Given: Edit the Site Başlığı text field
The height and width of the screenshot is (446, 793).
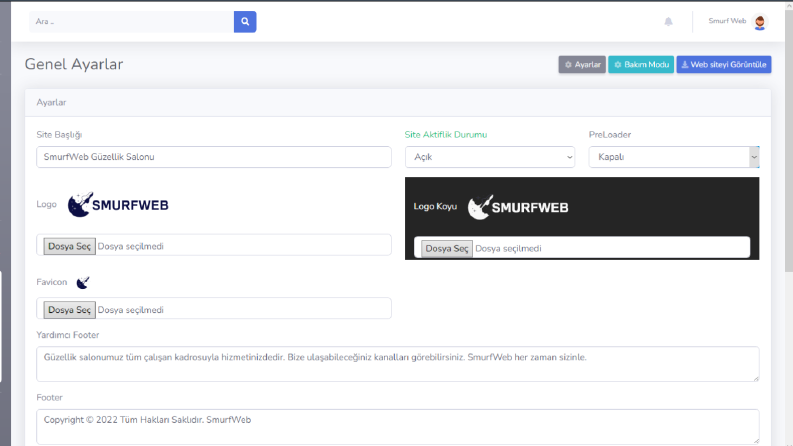Looking at the screenshot, I should point(213,157).
